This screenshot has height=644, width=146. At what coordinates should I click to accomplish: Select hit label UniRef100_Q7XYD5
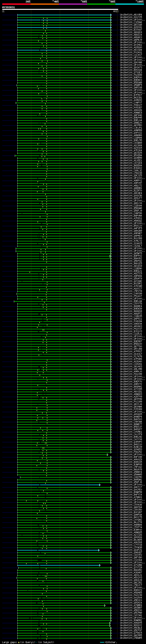131,389
